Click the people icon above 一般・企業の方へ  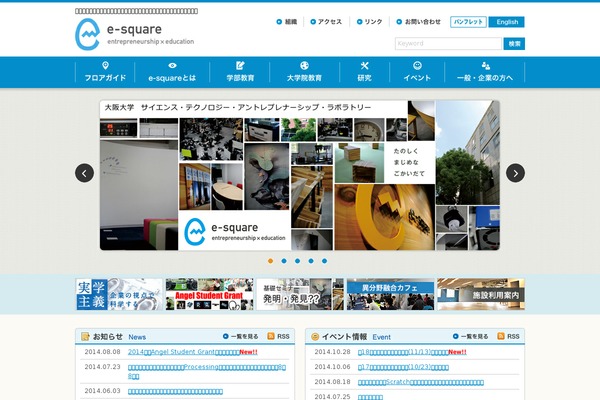(x=486, y=65)
